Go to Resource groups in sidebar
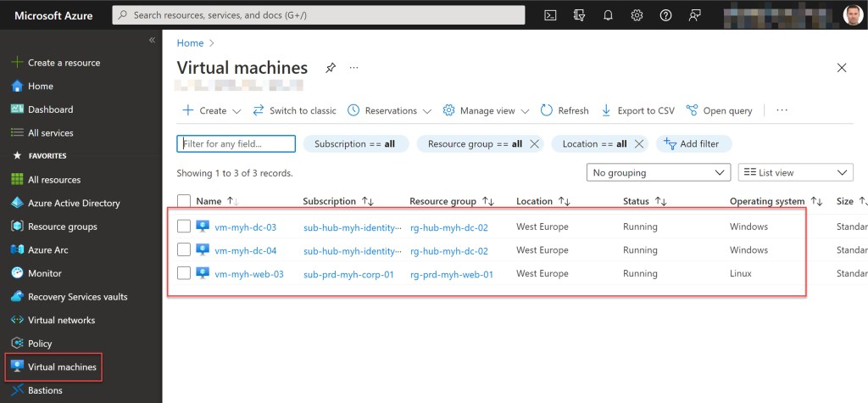Viewport: 868px width, 403px height. click(62, 227)
